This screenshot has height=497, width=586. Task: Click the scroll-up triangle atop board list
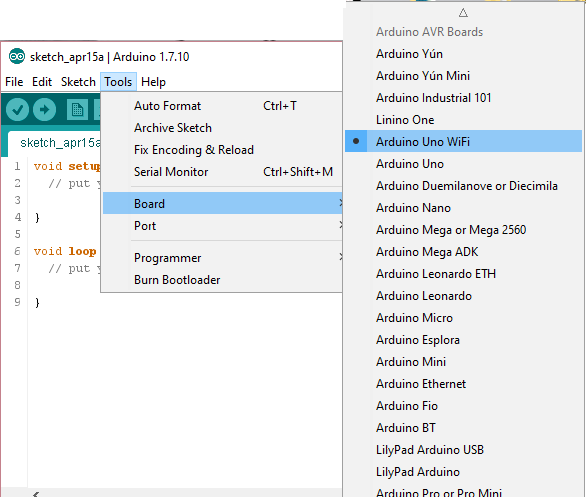[463, 13]
